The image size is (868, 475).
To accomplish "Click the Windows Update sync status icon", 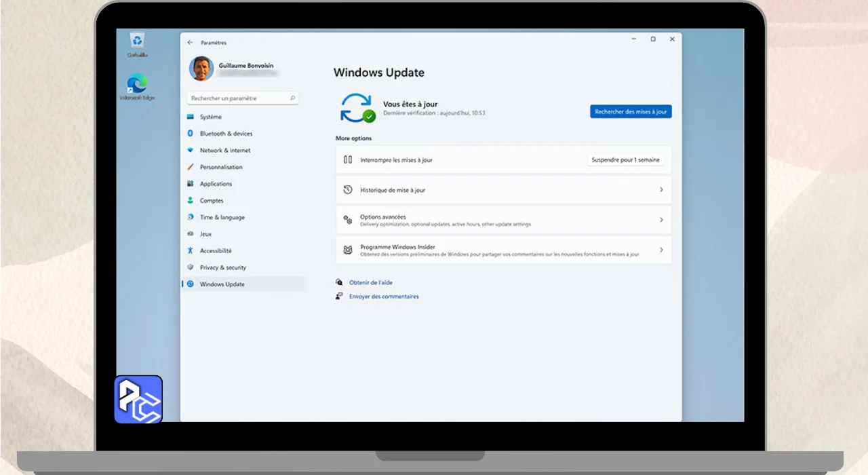I will 356,108.
